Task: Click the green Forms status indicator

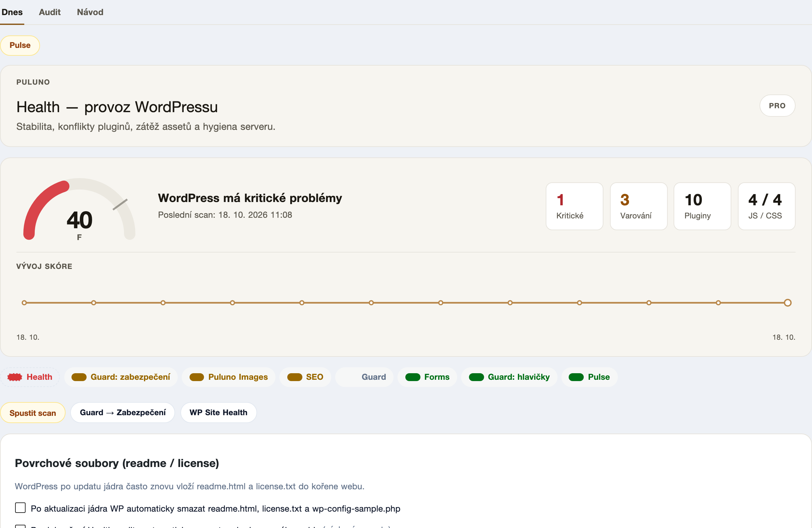Action: (413, 377)
